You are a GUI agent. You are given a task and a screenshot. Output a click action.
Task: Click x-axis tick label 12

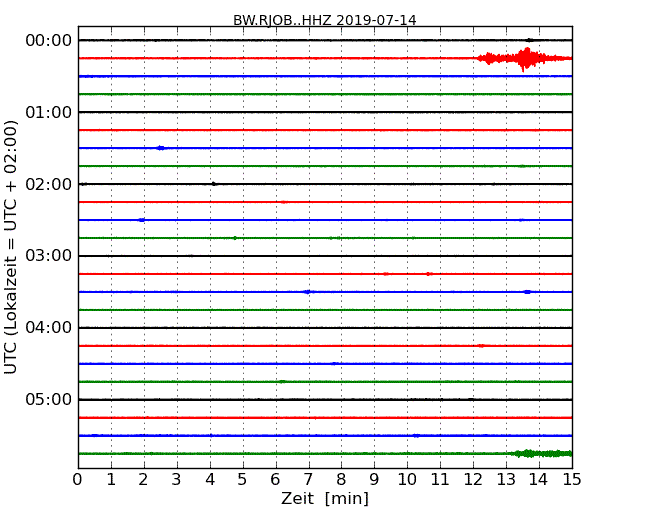click(473, 480)
